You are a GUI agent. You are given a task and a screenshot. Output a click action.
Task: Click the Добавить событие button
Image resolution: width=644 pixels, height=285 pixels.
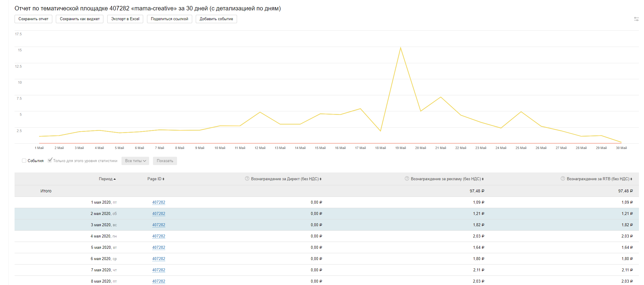[x=216, y=19]
